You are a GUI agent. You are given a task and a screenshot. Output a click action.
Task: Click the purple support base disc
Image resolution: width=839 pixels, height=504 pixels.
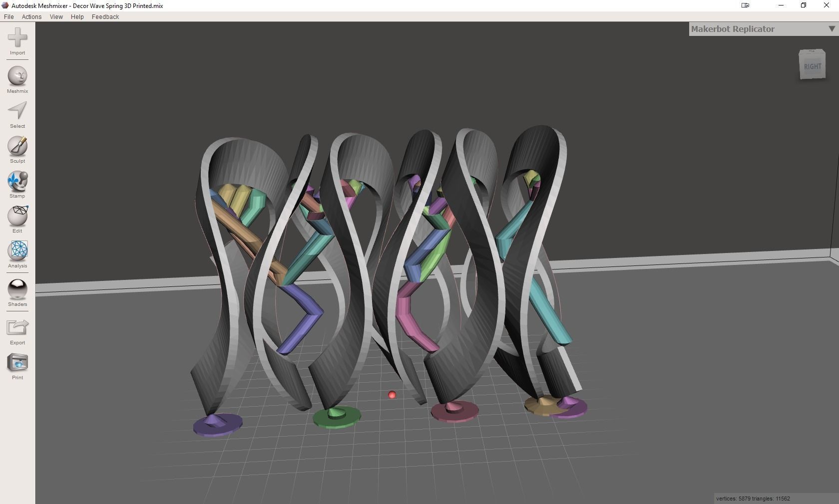218,425
